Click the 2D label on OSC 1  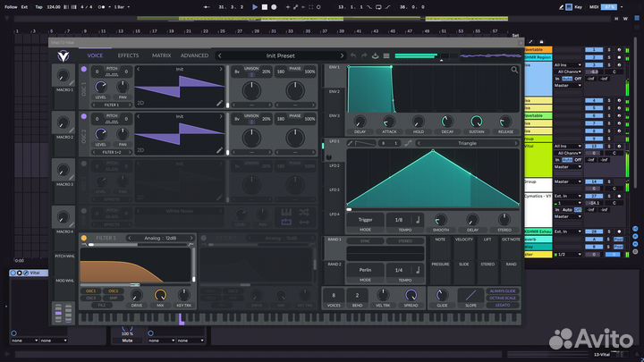140,103
